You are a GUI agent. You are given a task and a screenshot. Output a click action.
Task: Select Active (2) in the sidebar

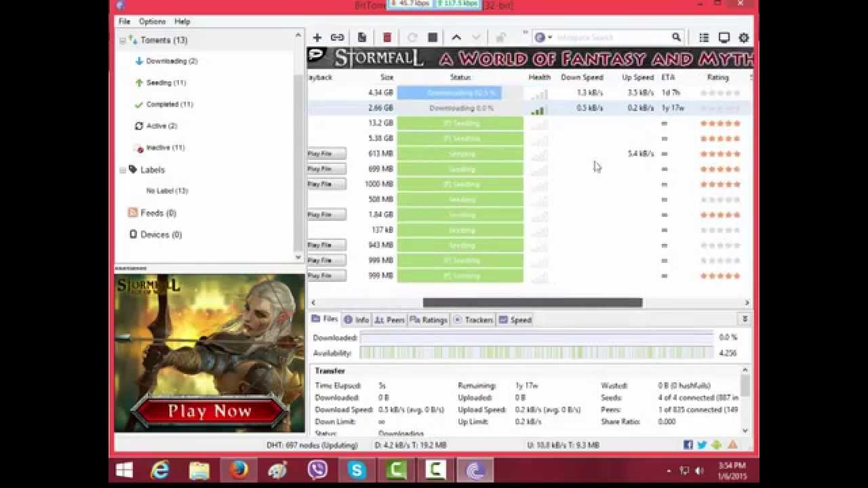161,126
